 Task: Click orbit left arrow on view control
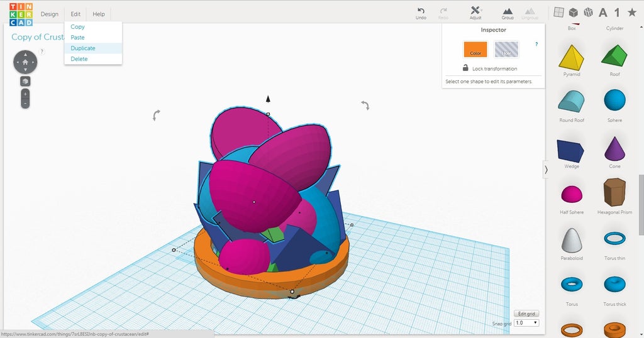(x=17, y=62)
